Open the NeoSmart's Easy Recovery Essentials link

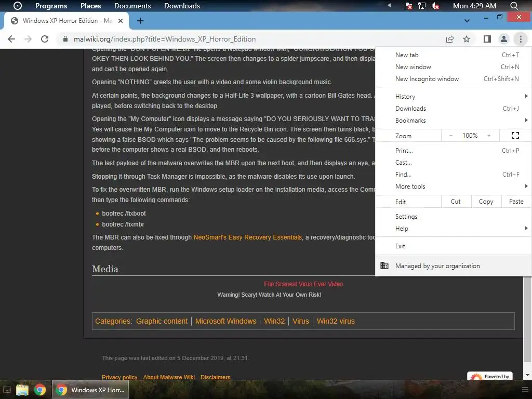point(247,237)
